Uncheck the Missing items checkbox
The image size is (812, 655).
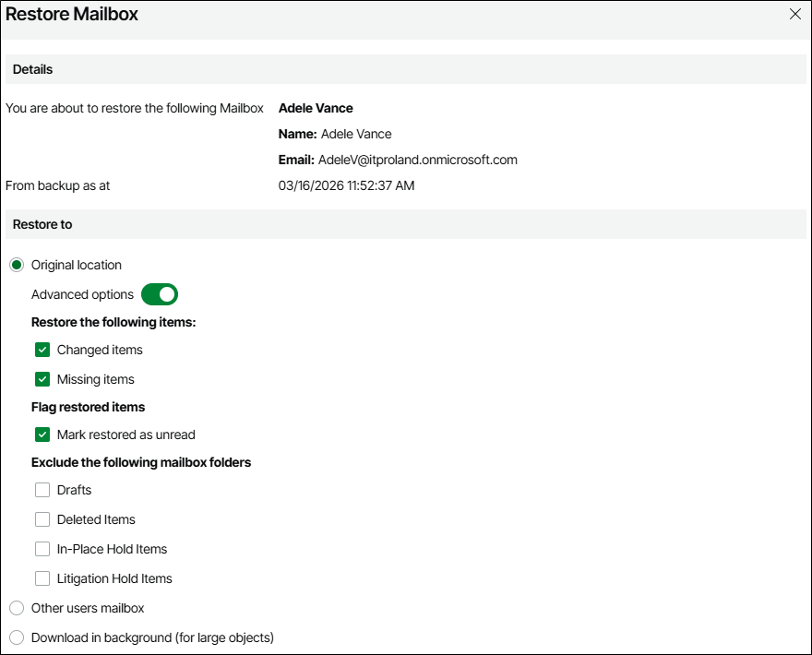pos(42,379)
